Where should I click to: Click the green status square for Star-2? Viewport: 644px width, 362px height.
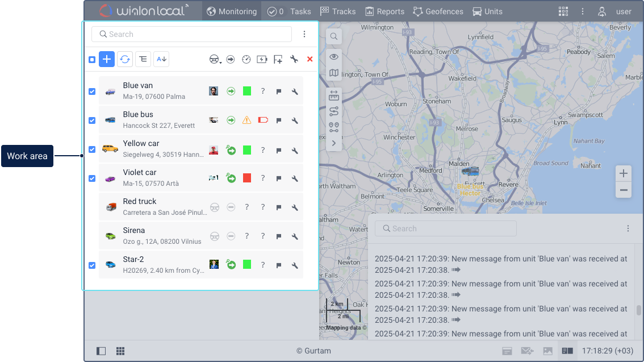pyautogui.click(x=247, y=264)
